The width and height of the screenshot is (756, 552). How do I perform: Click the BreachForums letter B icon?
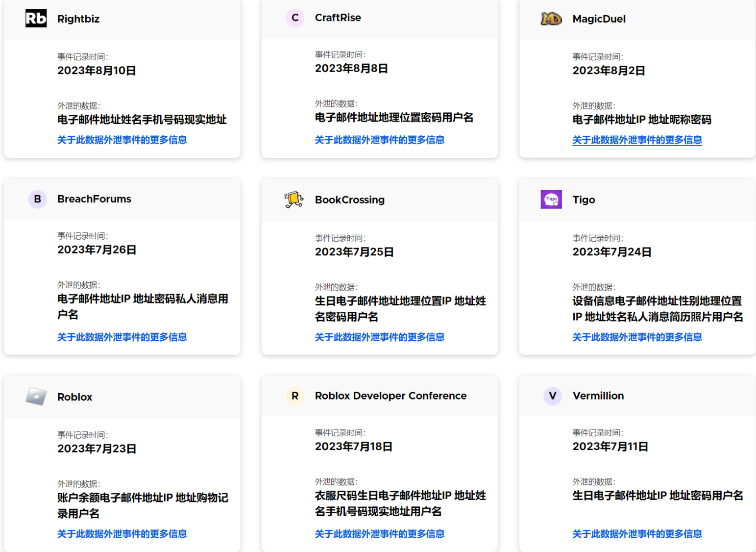coord(37,199)
